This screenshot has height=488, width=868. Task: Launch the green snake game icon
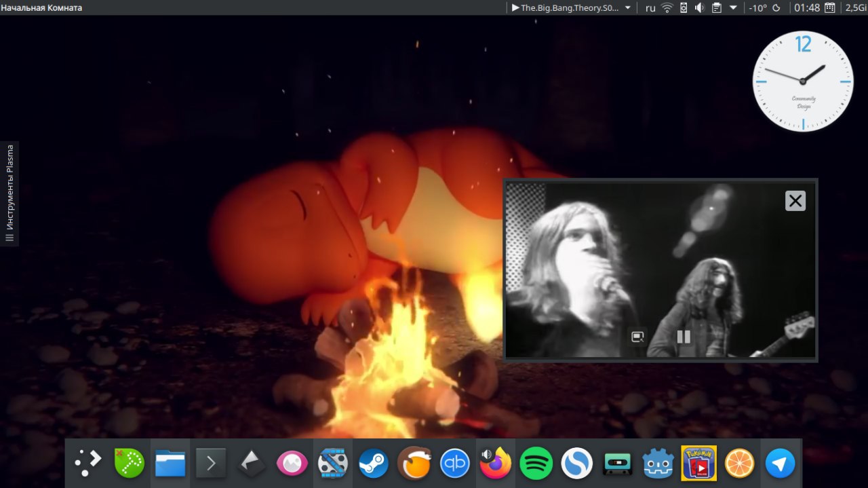coord(129,464)
